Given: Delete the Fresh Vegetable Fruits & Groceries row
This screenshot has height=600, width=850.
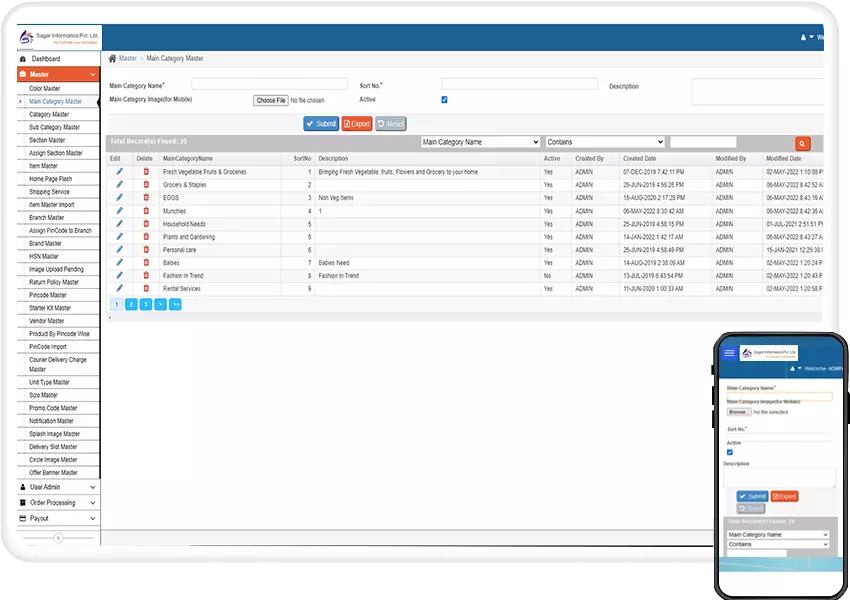Looking at the screenshot, I should tap(146, 171).
